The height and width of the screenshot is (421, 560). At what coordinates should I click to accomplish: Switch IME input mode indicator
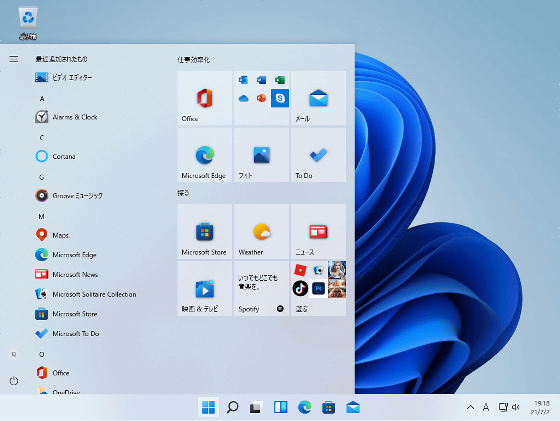[486, 407]
